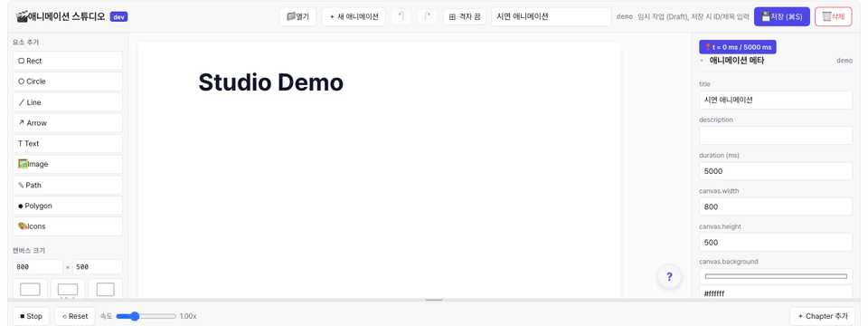This screenshot has height=326, width=868.
Task: Open the help question mark button
Action: 669,277
